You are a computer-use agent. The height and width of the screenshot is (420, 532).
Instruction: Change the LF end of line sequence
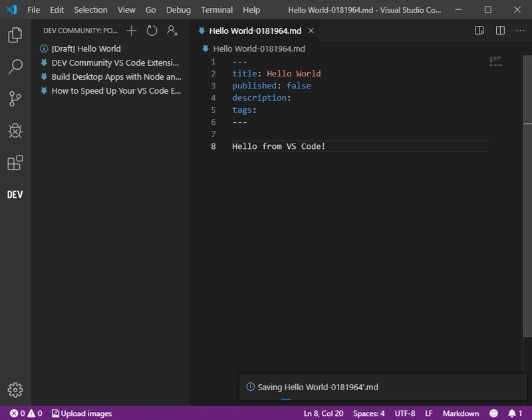click(x=429, y=413)
